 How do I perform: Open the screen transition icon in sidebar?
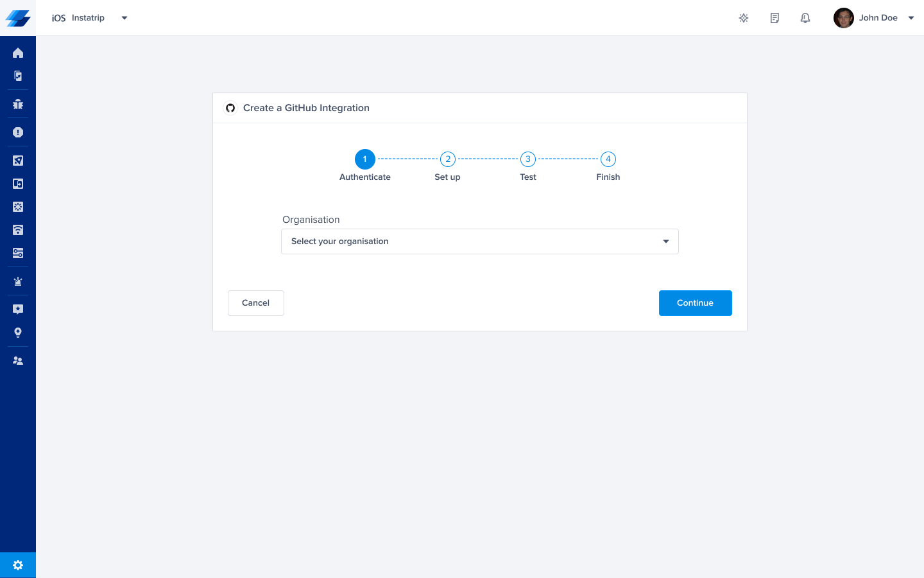pos(18,184)
